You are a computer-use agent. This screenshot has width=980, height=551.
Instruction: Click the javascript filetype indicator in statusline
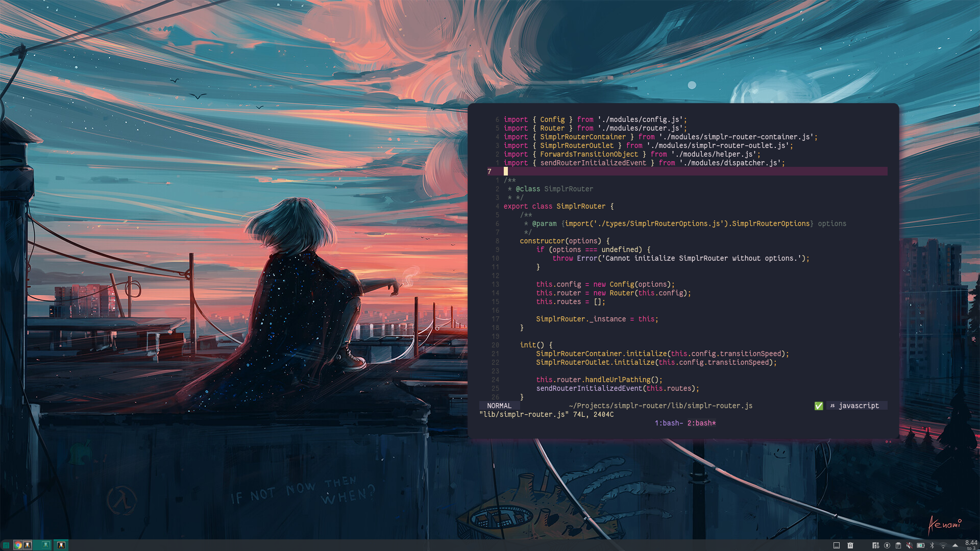858,406
